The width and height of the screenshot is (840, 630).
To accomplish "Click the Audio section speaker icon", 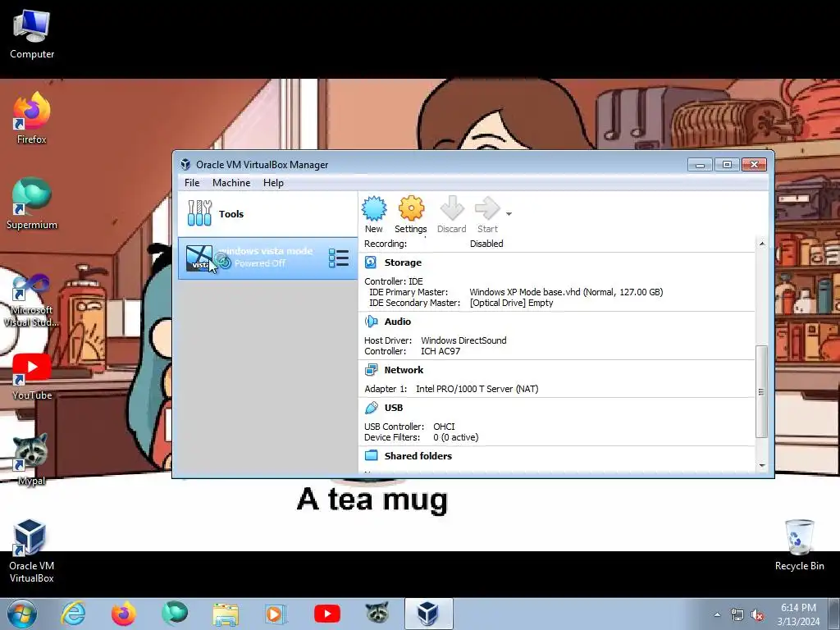I will coord(371,322).
